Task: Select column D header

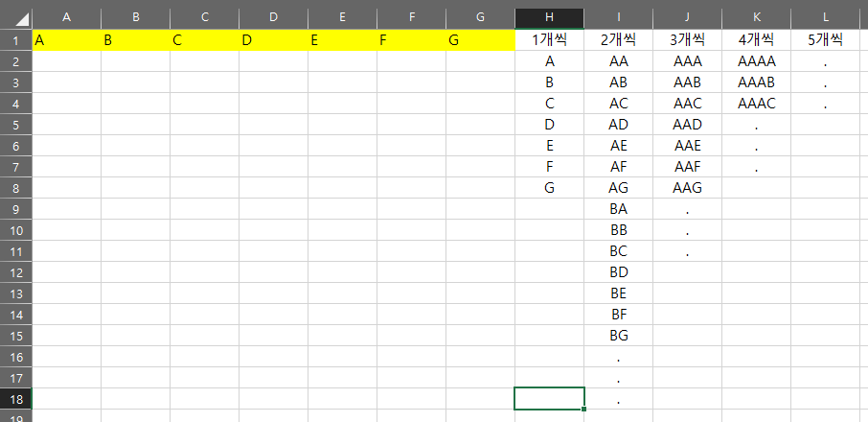Action: click(x=273, y=19)
